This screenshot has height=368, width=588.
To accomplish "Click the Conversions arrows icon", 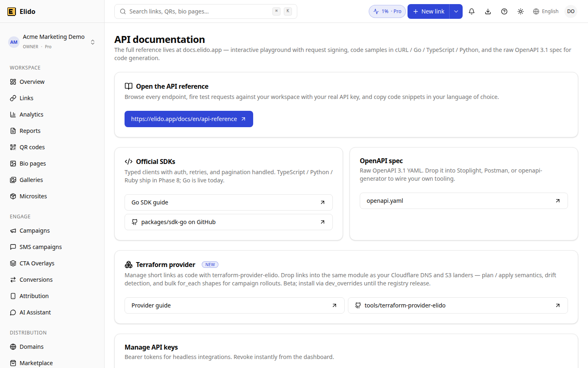I will pyautogui.click(x=13, y=280).
